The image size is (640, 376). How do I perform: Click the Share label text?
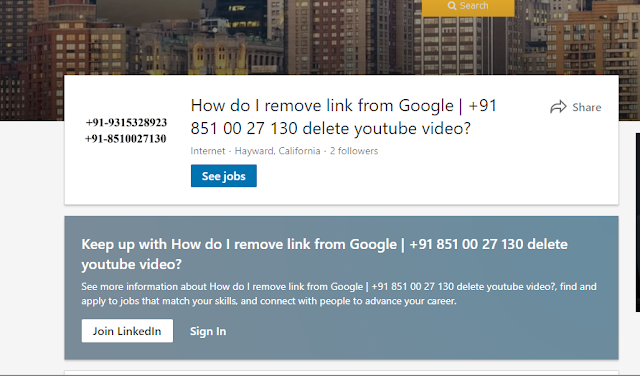click(587, 107)
